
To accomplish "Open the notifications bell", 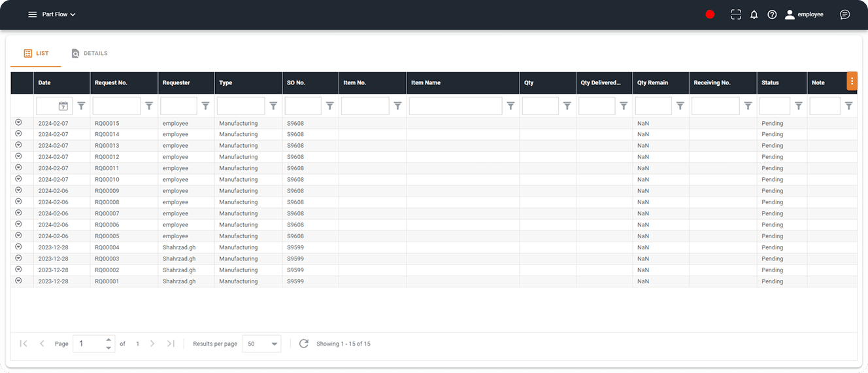I will click(754, 14).
